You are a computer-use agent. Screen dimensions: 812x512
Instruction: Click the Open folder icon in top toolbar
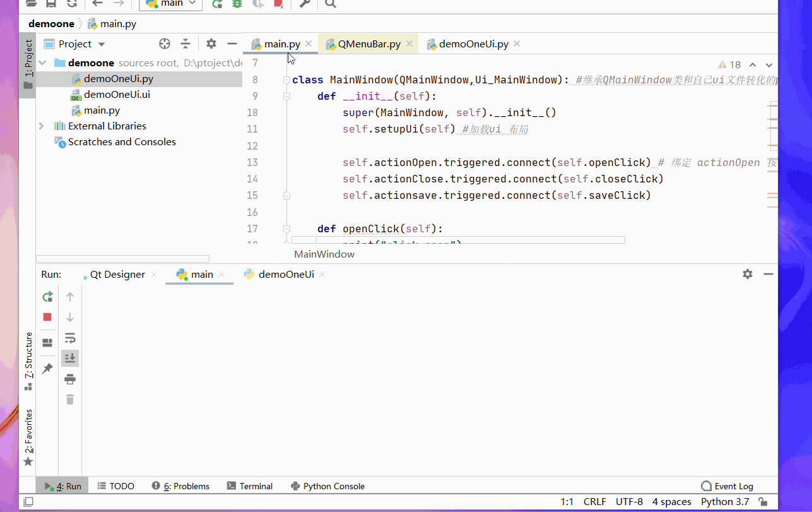pos(31,3)
